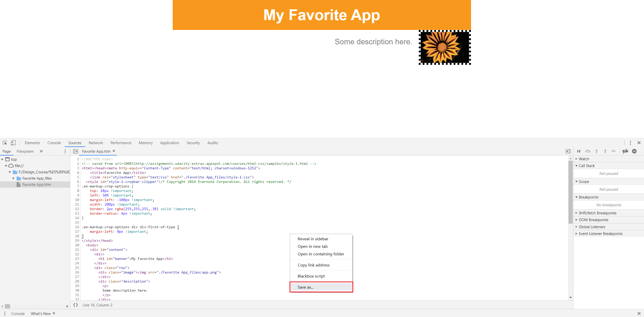Open the DevTools customize three-dot menu
Screen dimensions: 644x317
pos(630,143)
